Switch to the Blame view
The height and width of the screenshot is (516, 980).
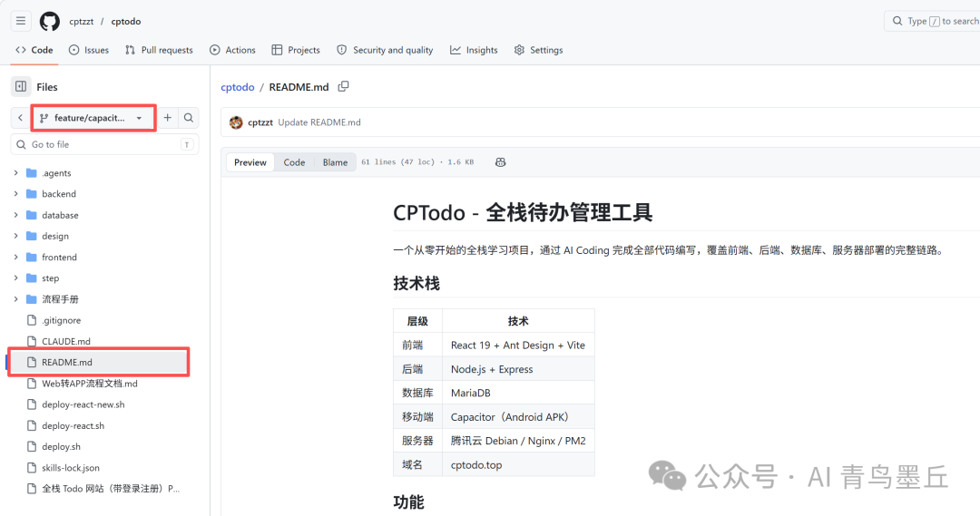tap(335, 162)
